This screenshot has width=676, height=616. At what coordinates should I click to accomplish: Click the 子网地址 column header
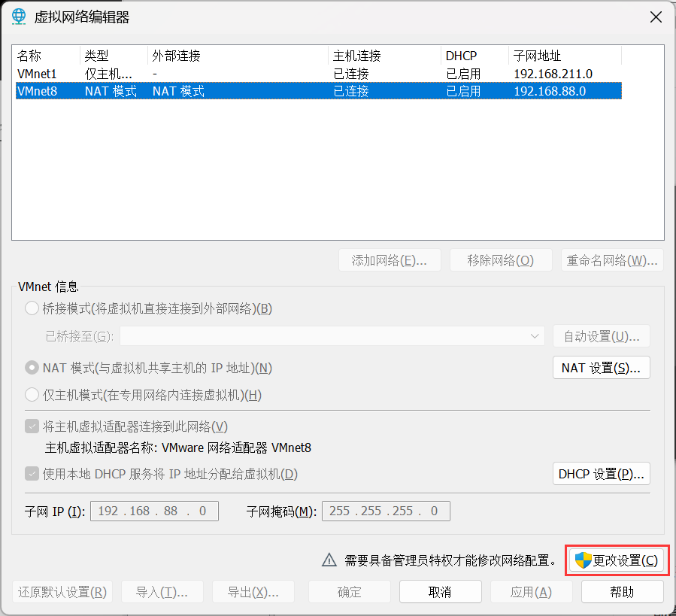(x=565, y=56)
